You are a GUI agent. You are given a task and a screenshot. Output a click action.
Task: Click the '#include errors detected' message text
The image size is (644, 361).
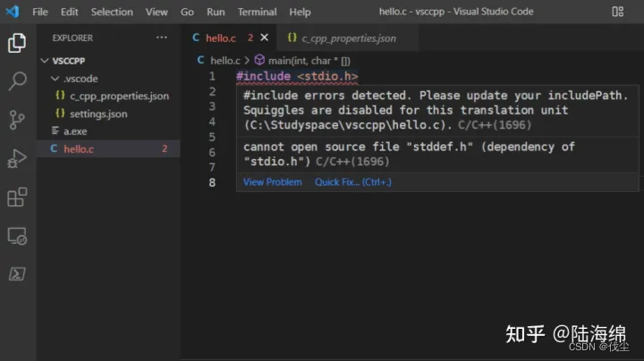pyautogui.click(x=436, y=110)
